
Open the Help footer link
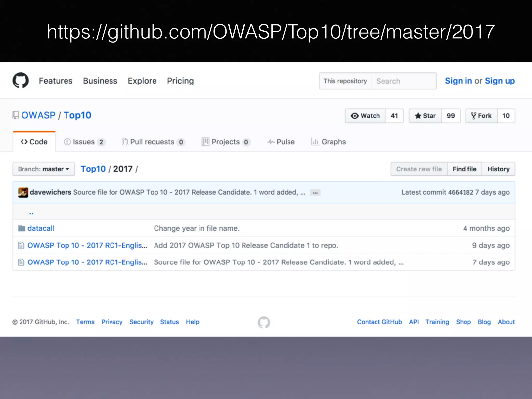click(193, 322)
